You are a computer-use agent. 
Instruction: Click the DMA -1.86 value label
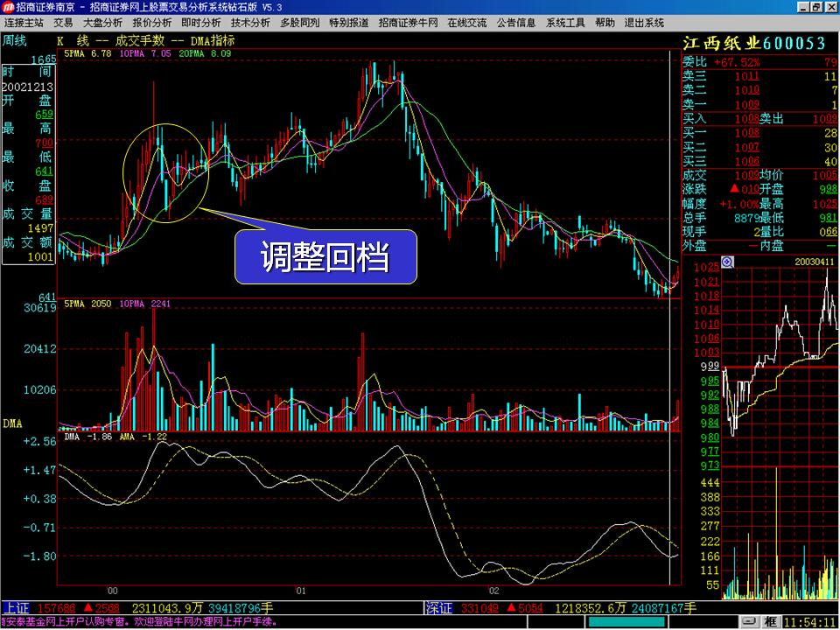click(x=87, y=437)
